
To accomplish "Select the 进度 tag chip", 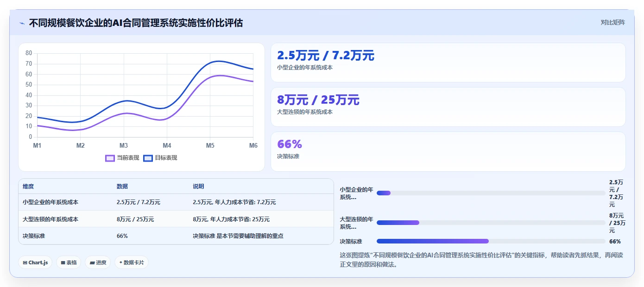I will (x=98, y=262).
